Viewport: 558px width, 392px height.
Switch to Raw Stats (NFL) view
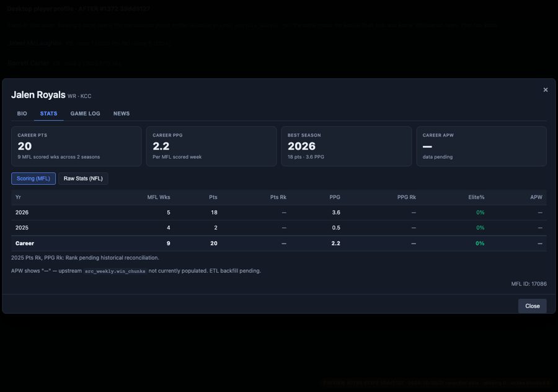pos(83,179)
